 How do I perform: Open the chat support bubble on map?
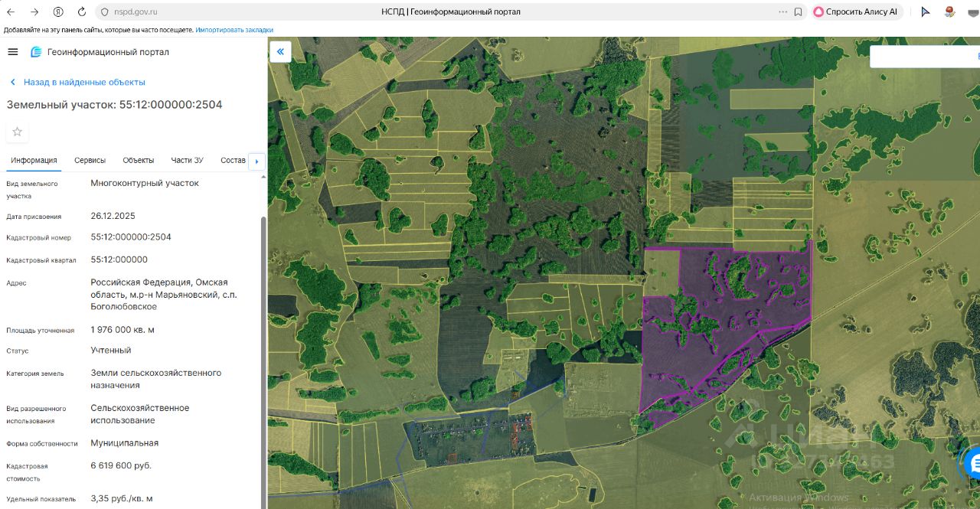[x=972, y=462]
